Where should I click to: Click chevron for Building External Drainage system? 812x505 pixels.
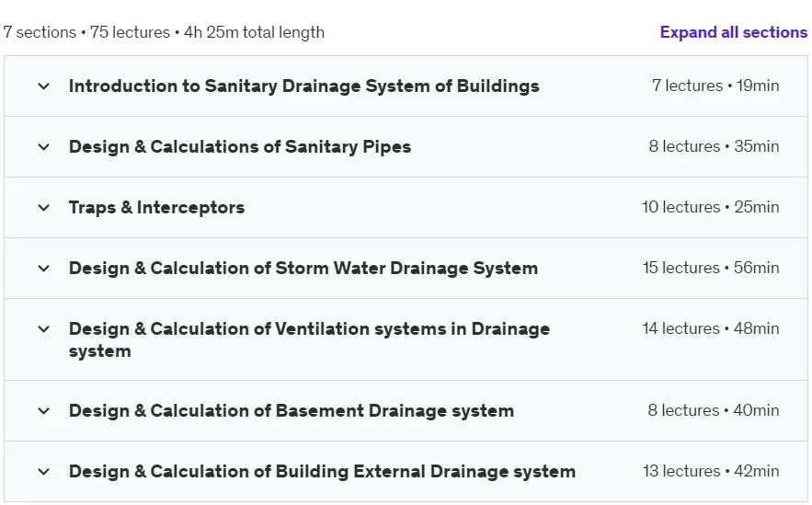pos(44,471)
